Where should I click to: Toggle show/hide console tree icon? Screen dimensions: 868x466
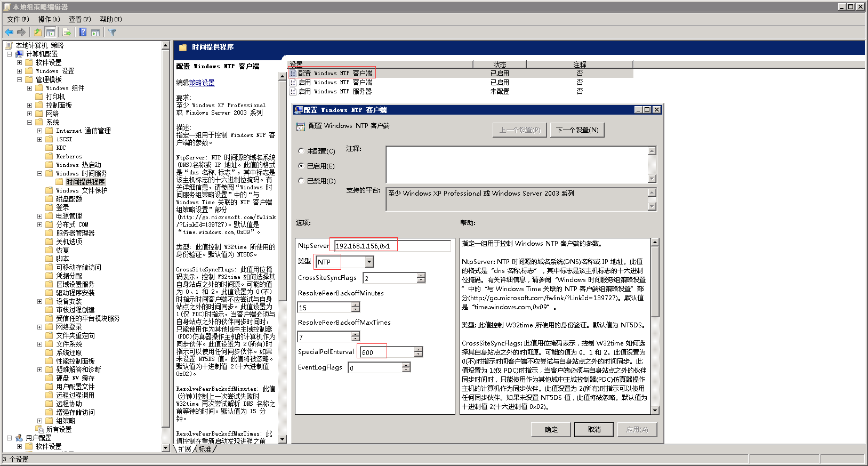pyautogui.click(x=51, y=32)
